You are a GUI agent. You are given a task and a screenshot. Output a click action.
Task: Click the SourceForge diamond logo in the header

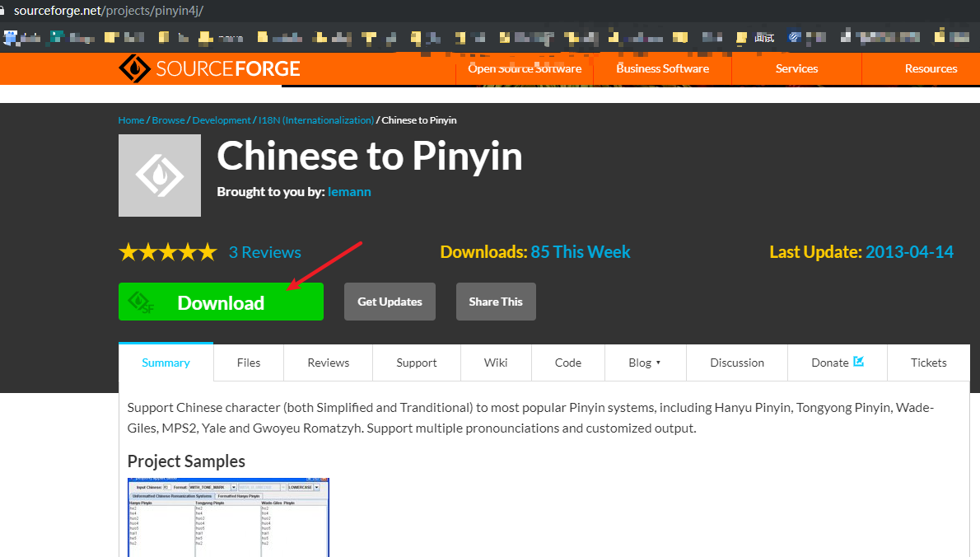tap(134, 68)
